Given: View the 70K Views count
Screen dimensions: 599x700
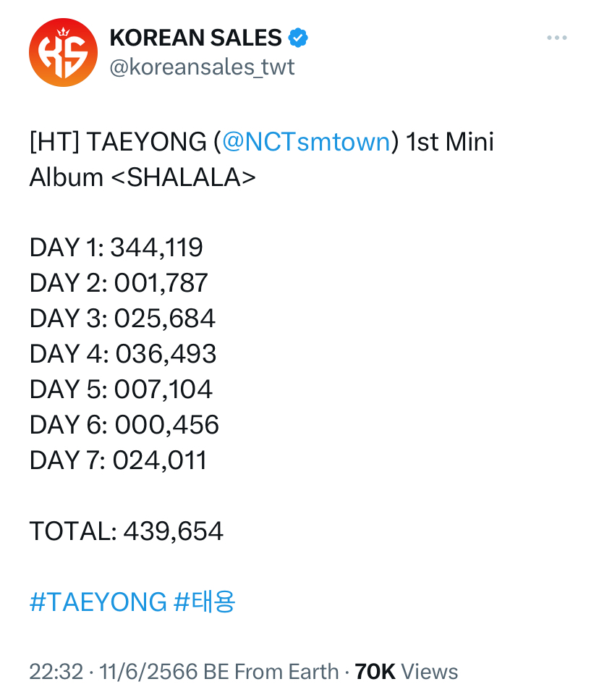Looking at the screenshot, I should pos(407,672).
